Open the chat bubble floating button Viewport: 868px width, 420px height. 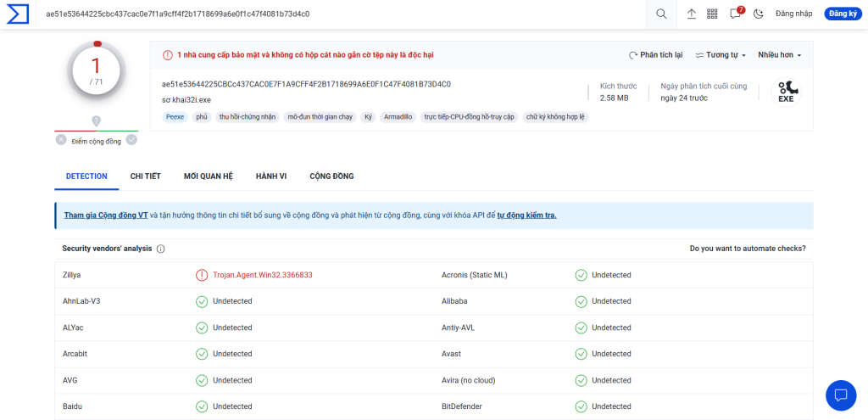pyautogui.click(x=841, y=395)
